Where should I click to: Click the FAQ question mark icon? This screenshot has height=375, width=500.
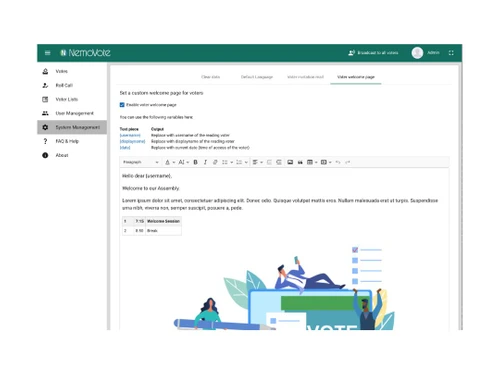(x=45, y=141)
